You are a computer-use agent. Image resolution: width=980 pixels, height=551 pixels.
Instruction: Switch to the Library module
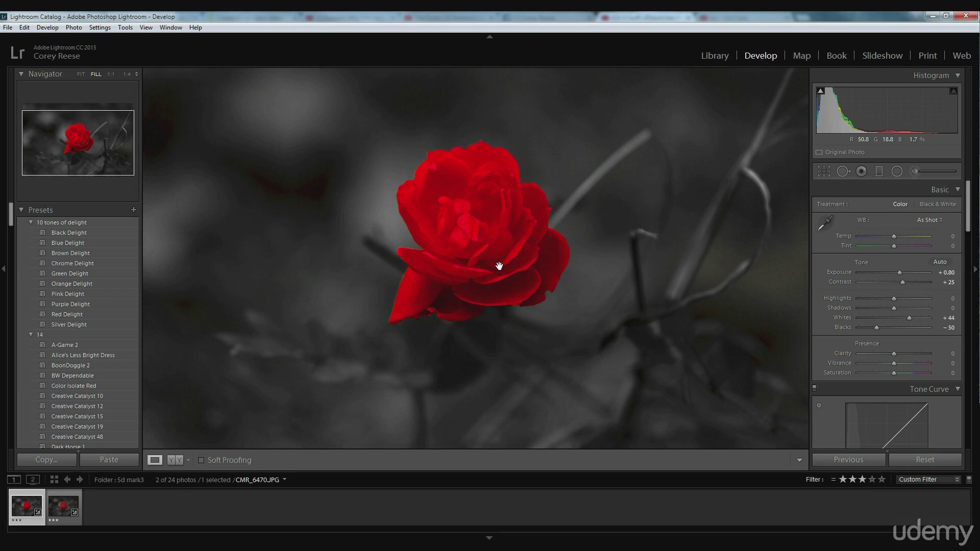pyautogui.click(x=715, y=56)
